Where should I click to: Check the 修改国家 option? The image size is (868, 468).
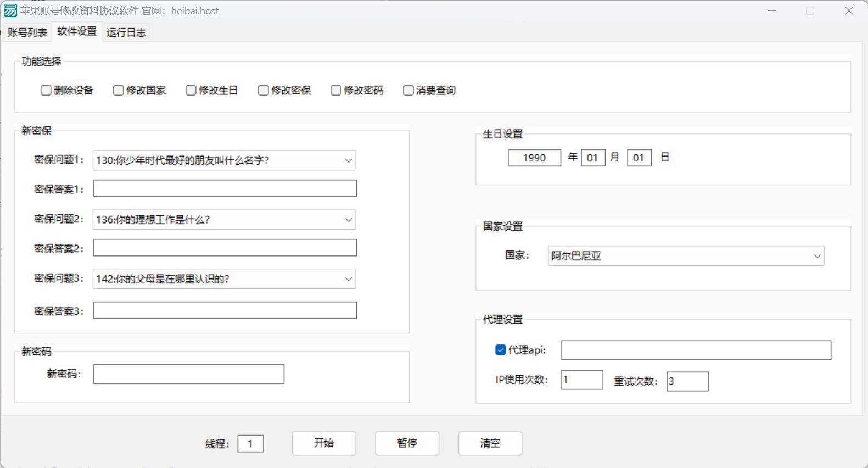click(119, 90)
